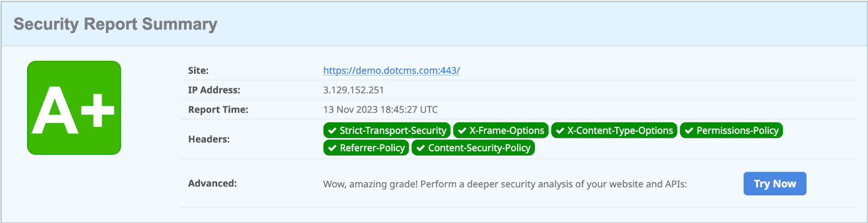Select the X-Content-Type-Options header badge
This screenshot has height=223, width=868.
click(614, 131)
